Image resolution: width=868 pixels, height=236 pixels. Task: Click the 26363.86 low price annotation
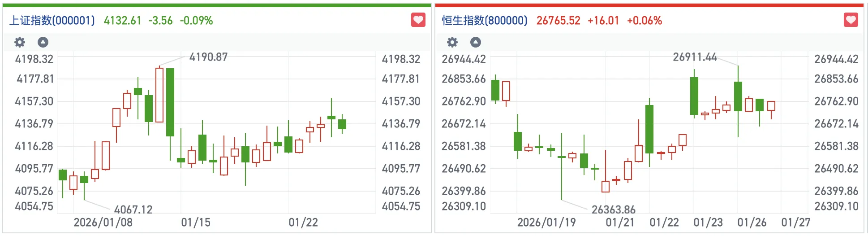[613, 210]
